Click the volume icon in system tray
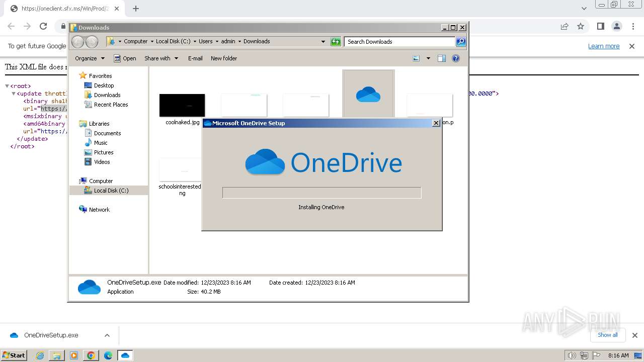The height and width of the screenshot is (362, 644). [572, 355]
